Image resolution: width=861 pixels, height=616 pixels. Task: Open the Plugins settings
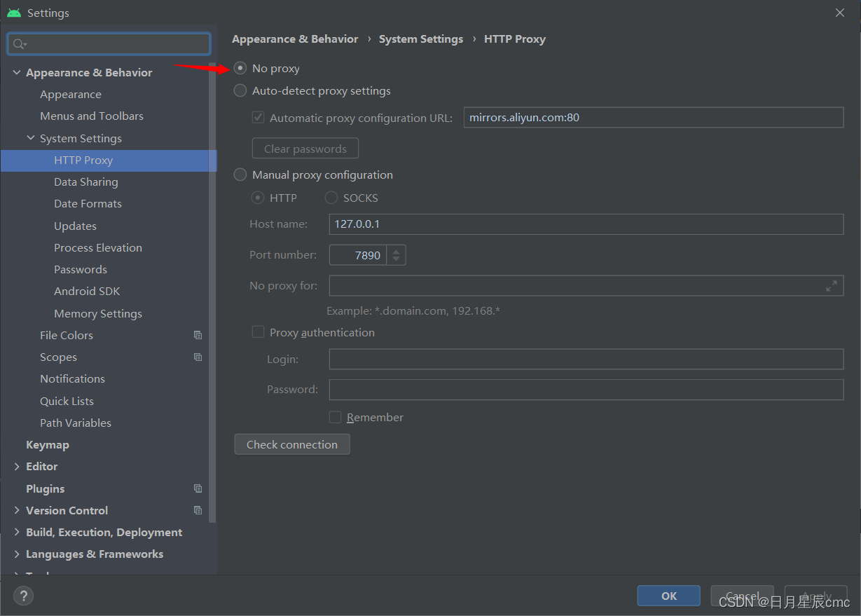tap(46, 488)
